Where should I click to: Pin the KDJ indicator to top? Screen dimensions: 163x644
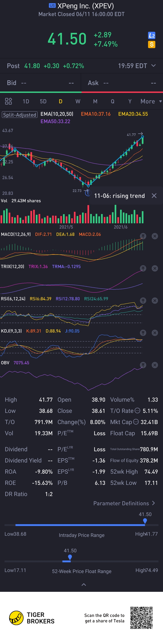coord(143,333)
